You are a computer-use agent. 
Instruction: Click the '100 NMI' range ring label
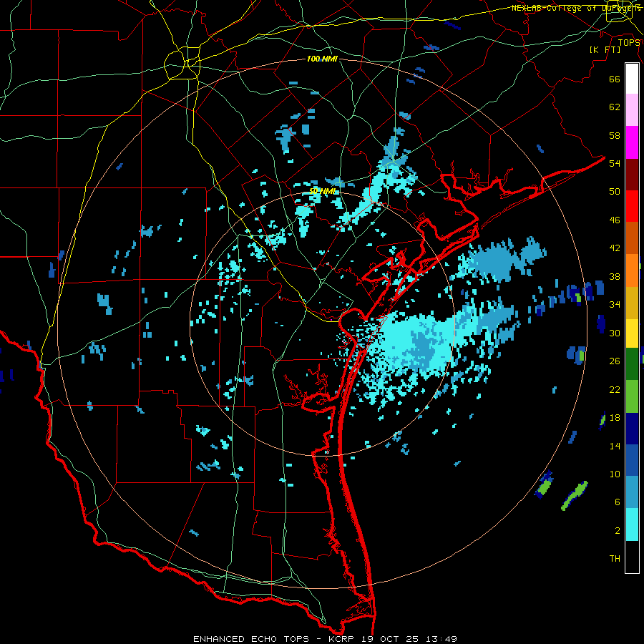(x=322, y=59)
